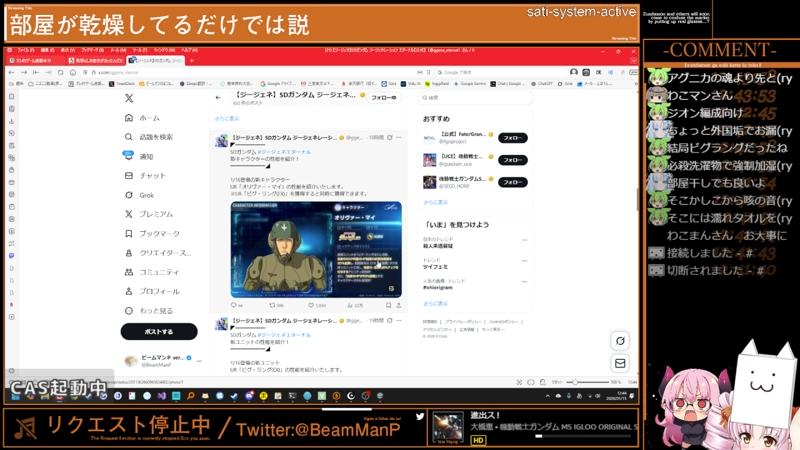Open TweetDeck bookmark
The width and height of the screenshot is (800, 450).
[x=122, y=84]
